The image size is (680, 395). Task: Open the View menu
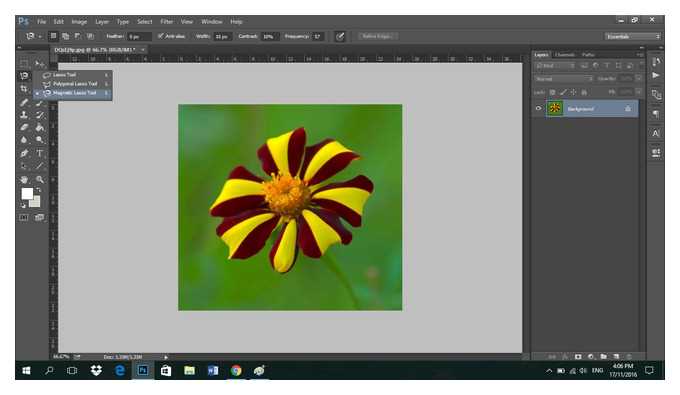[x=187, y=22]
